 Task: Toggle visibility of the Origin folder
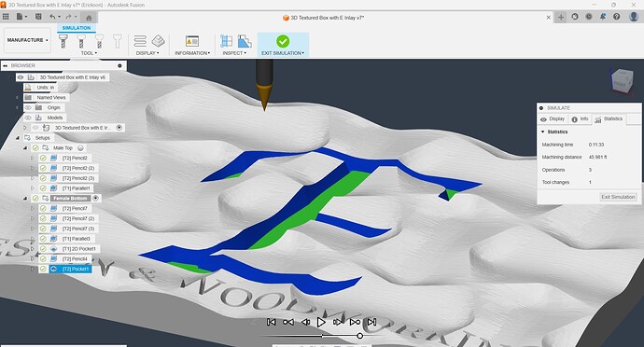coord(28,107)
